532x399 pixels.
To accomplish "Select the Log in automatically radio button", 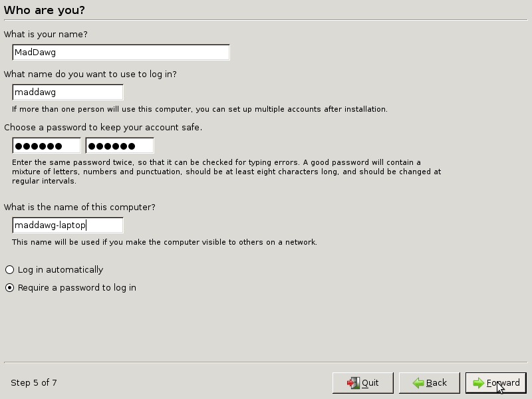I will pyautogui.click(x=10, y=270).
